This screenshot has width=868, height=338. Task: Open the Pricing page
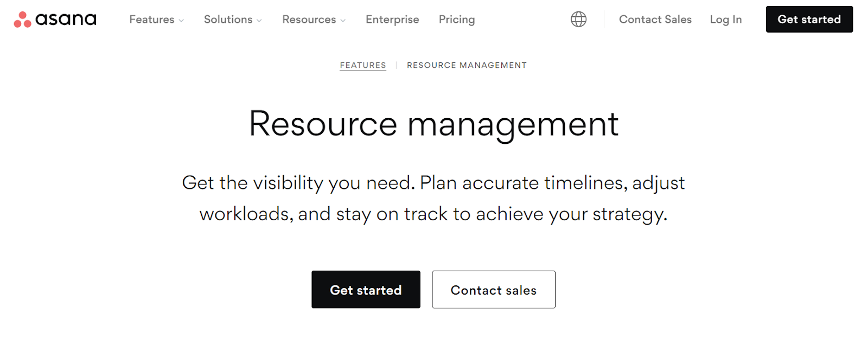457,20
